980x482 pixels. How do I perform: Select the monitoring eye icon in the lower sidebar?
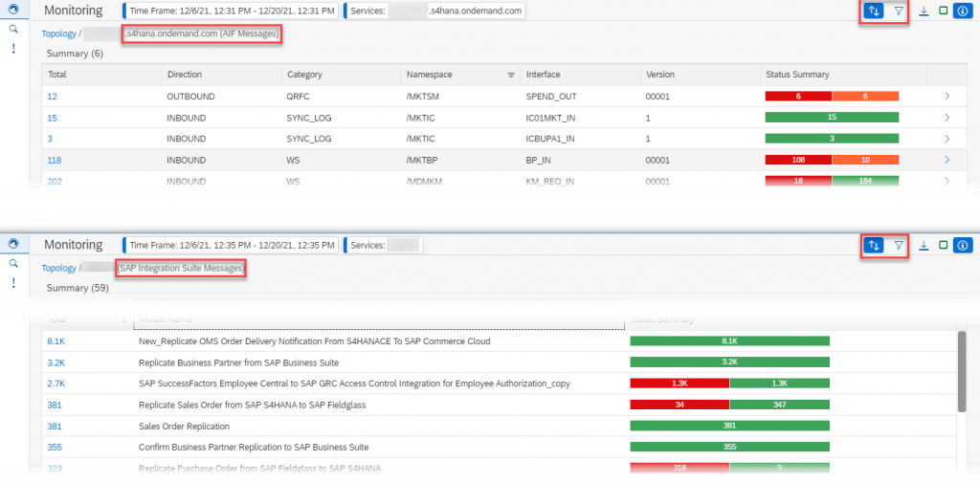click(x=13, y=244)
